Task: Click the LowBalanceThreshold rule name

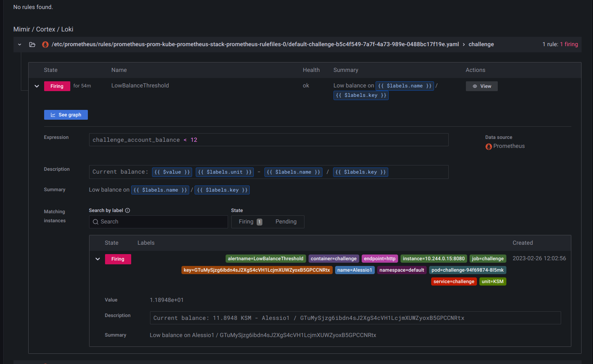Action: coord(140,85)
